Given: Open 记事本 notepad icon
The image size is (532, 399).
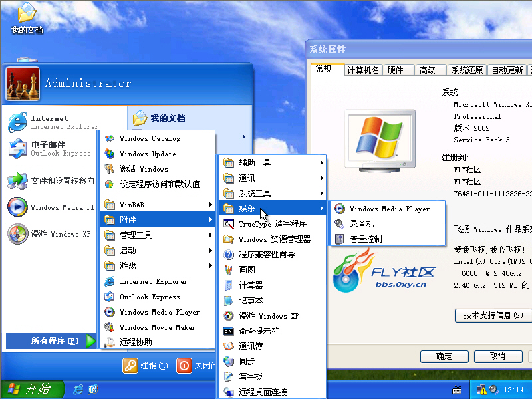Looking at the screenshot, I should [229, 301].
